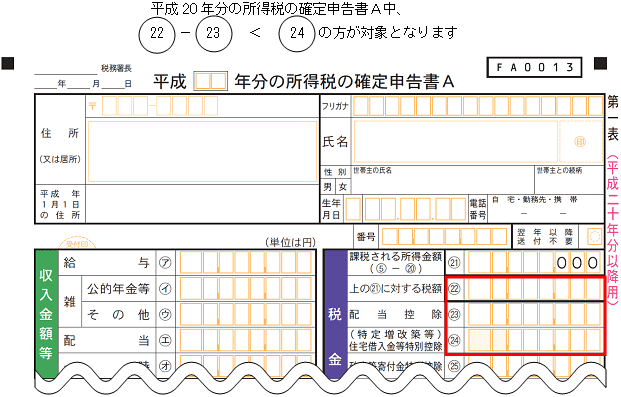
Task: Select 女 under 性別
Action: click(343, 187)
